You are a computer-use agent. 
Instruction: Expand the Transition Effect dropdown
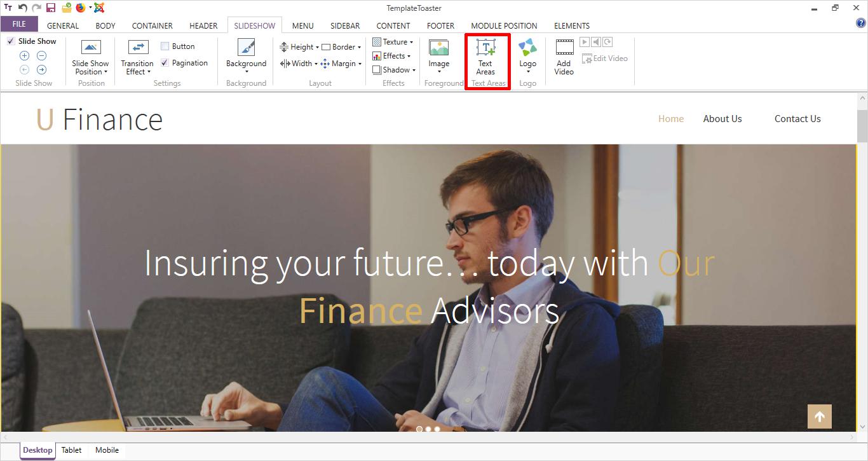pyautogui.click(x=137, y=67)
